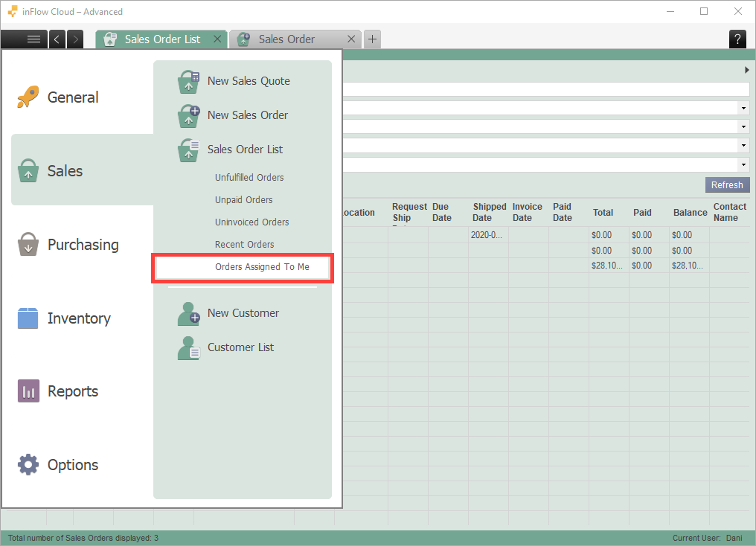Click the Customer List person icon
The height and width of the screenshot is (546, 756).
point(188,348)
